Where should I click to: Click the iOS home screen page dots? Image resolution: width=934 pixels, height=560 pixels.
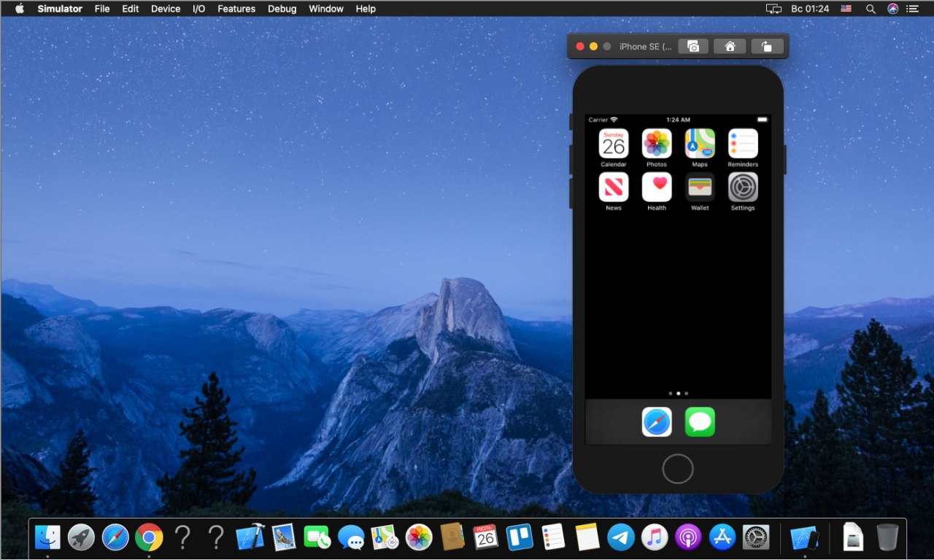pos(678,393)
